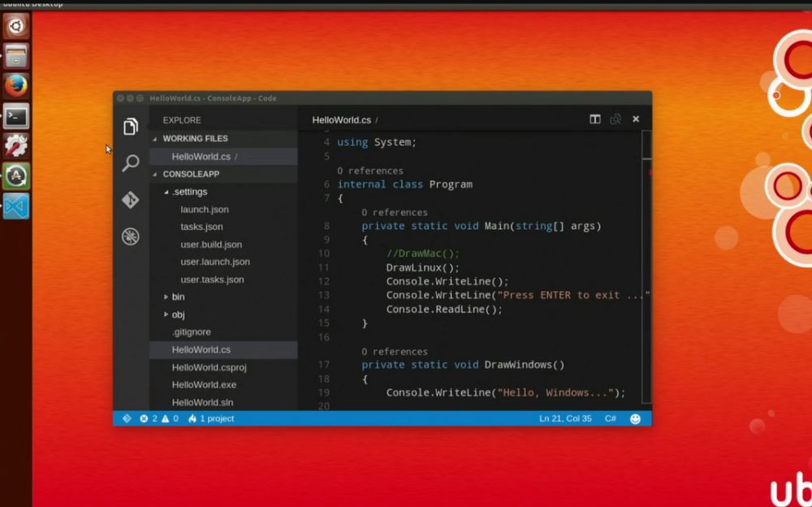
Task: Collapse the WORKING FILES section
Action: coord(155,139)
